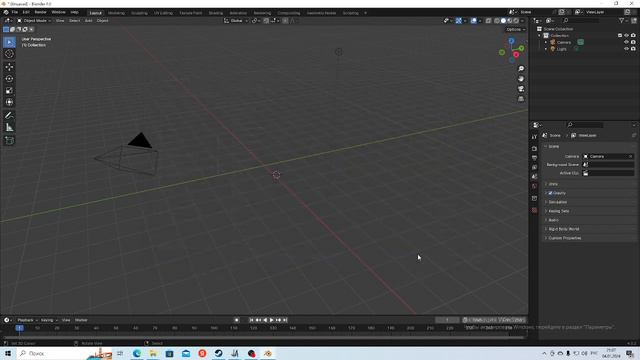Click the timeline horizontal scrollbar
Viewport: 640px width, 360px height.
coord(263,338)
